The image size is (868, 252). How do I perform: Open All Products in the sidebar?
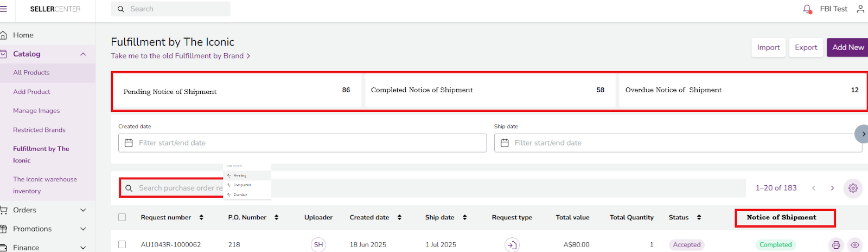[31, 73]
